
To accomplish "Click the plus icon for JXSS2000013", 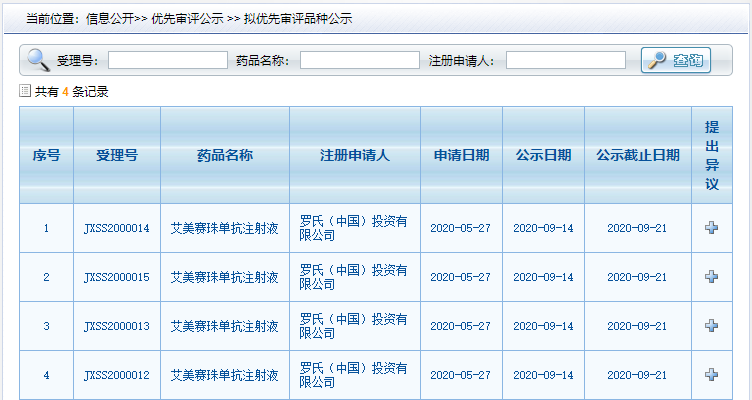I will pyautogui.click(x=711, y=325).
